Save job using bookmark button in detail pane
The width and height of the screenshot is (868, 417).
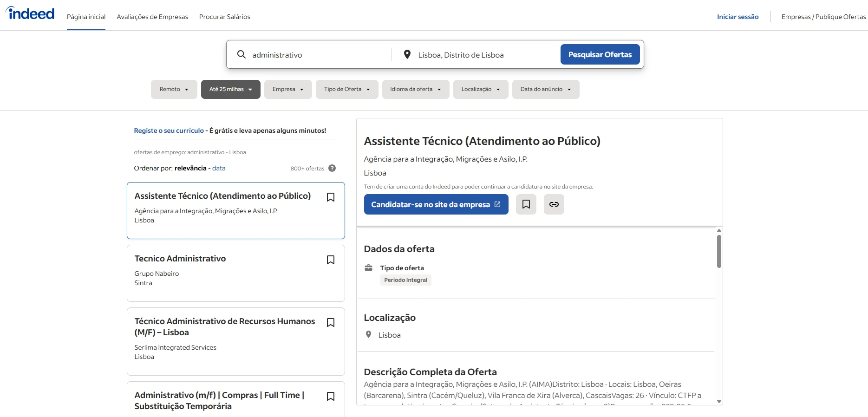pyautogui.click(x=526, y=204)
